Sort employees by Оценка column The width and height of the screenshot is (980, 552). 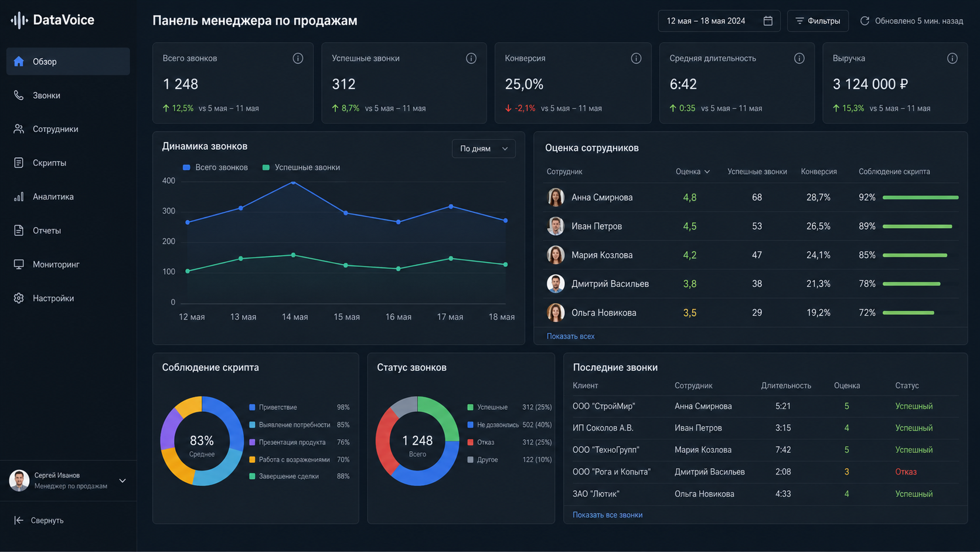pyautogui.click(x=693, y=172)
